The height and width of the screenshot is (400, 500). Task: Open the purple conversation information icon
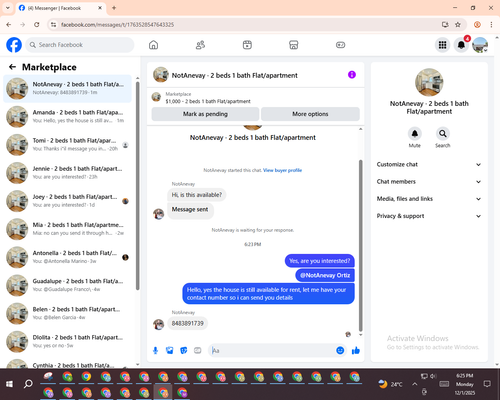click(352, 75)
